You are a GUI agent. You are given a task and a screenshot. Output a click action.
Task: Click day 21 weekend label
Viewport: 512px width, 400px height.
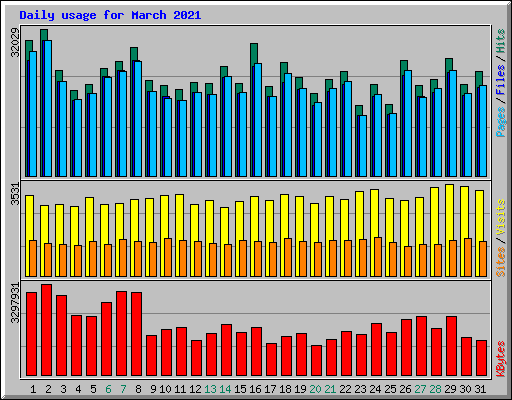(330, 389)
